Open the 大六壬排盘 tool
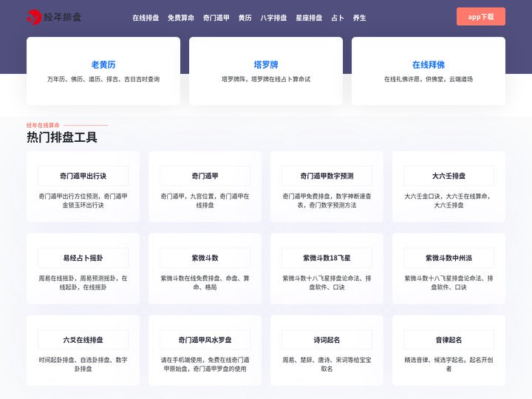The width and height of the screenshot is (532, 399). tap(449, 176)
